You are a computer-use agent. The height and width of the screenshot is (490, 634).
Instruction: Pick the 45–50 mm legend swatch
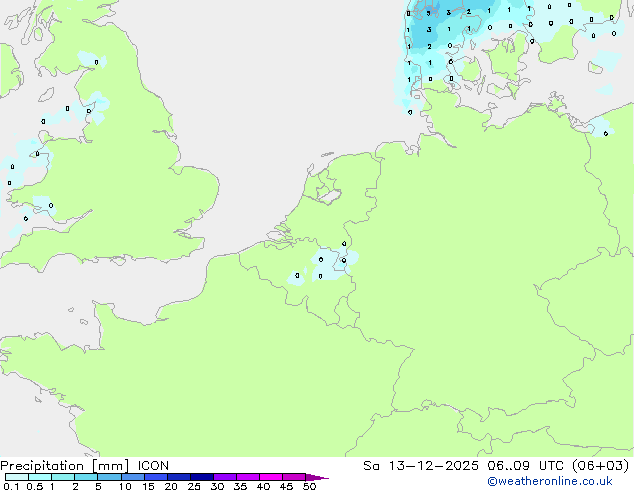tap(294, 477)
